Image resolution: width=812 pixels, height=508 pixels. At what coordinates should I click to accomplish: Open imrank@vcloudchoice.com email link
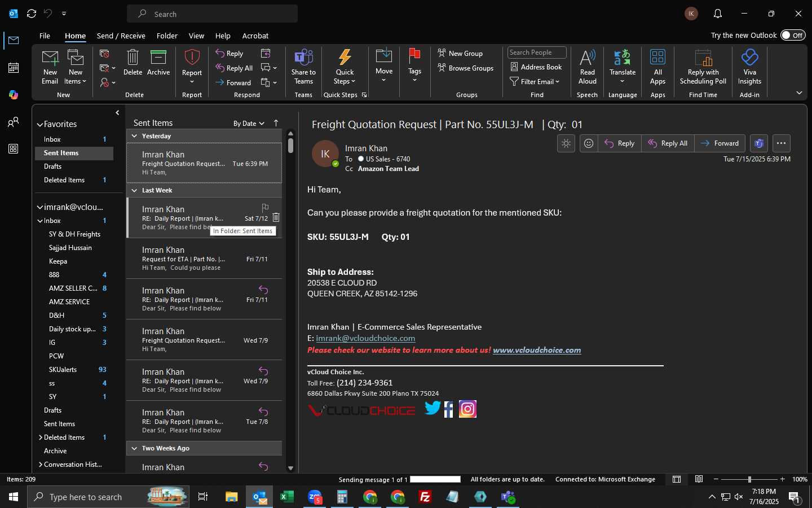coord(365,338)
